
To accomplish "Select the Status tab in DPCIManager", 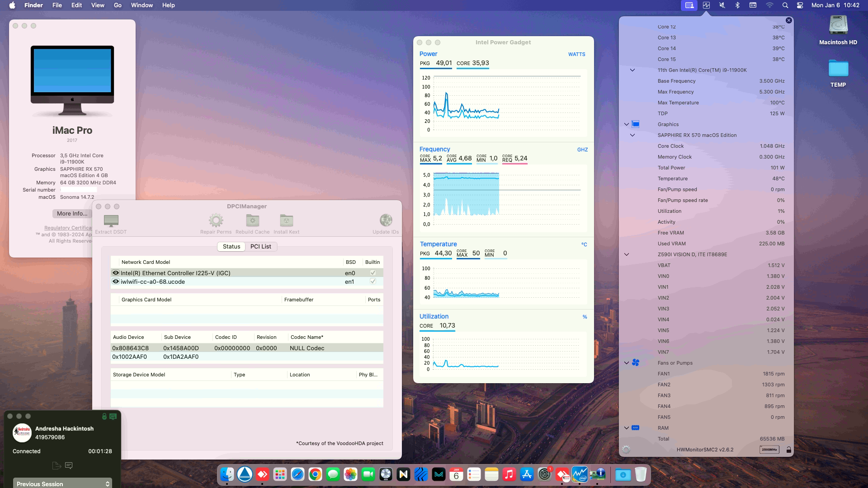I will pos(231,247).
